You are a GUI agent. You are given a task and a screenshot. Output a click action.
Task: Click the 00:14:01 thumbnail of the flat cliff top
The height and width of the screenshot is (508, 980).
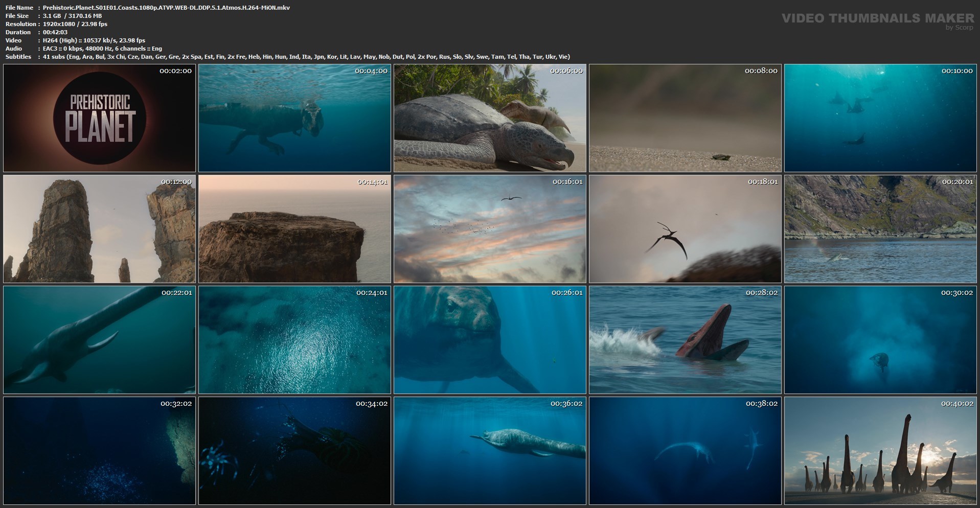[x=294, y=229]
